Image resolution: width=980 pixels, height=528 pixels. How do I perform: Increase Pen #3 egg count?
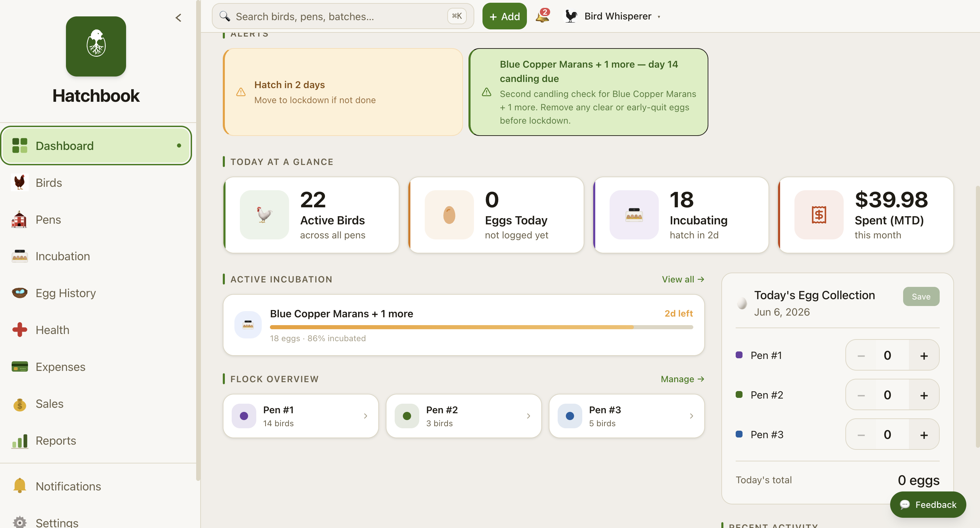click(x=924, y=434)
